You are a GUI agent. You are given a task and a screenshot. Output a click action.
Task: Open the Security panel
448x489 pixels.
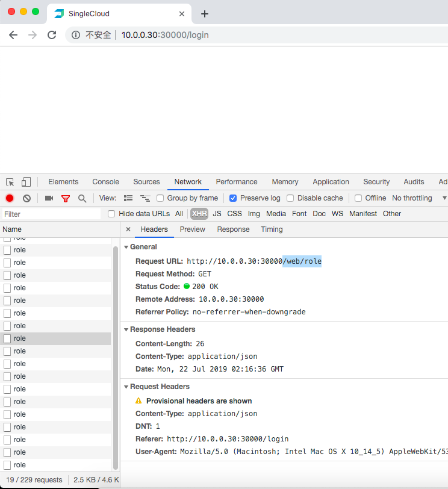pyautogui.click(x=376, y=182)
